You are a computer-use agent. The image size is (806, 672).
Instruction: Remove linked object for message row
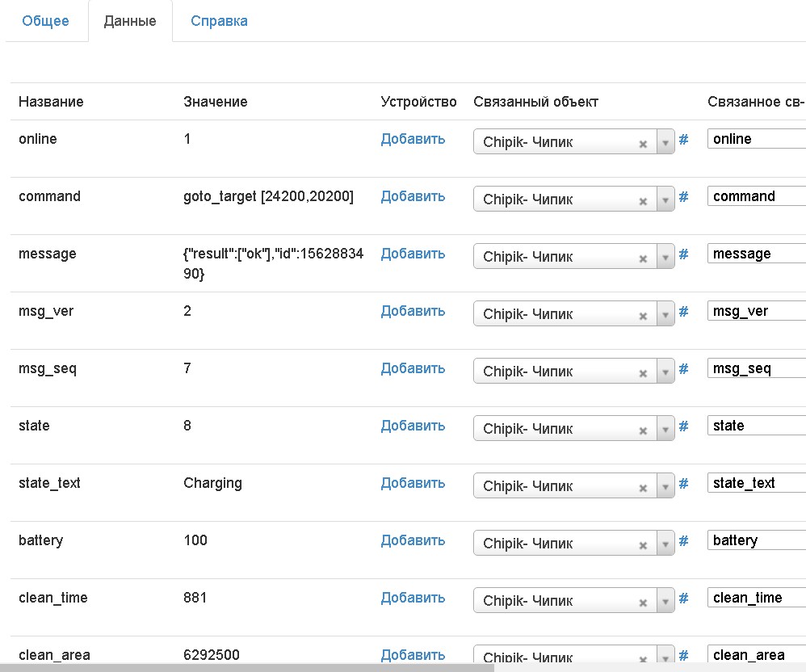(x=643, y=258)
